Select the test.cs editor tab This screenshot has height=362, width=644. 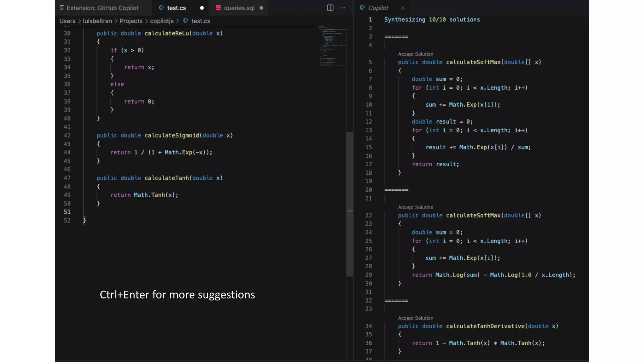click(176, 8)
